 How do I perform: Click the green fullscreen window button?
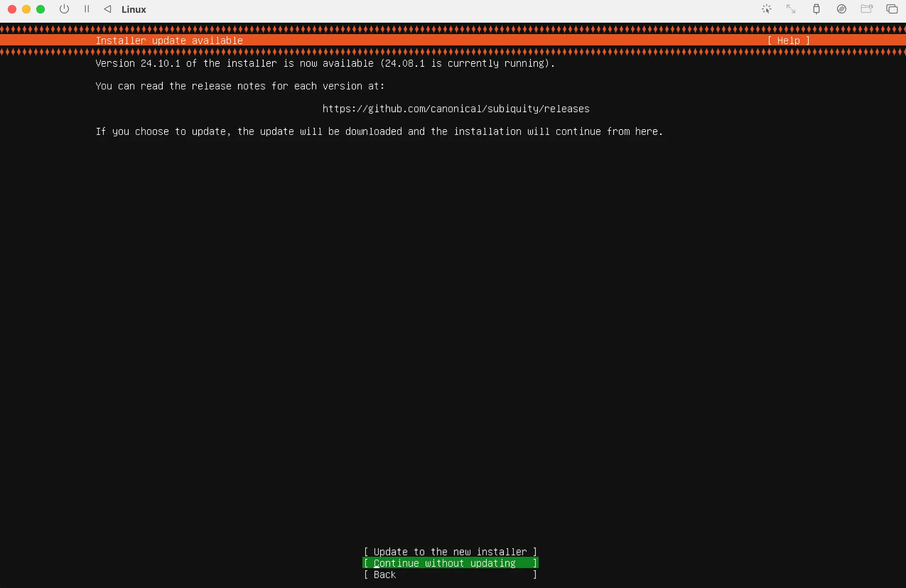coord(40,9)
